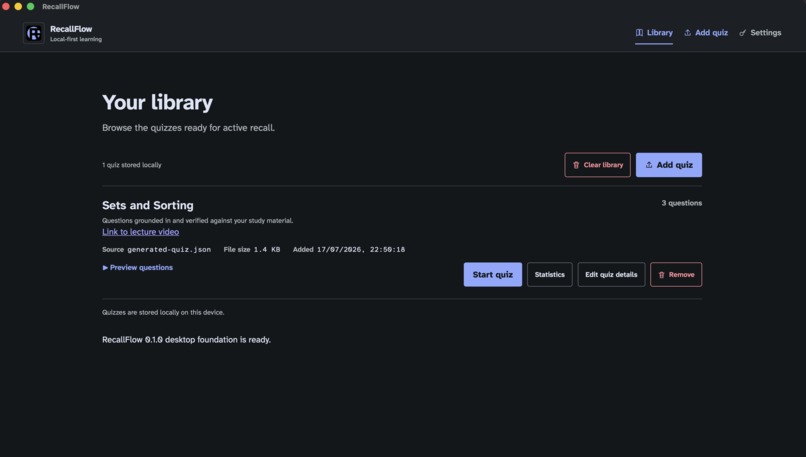The width and height of the screenshot is (806, 457).
Task: Open the Link to lecture video
Action: [140, 232]
